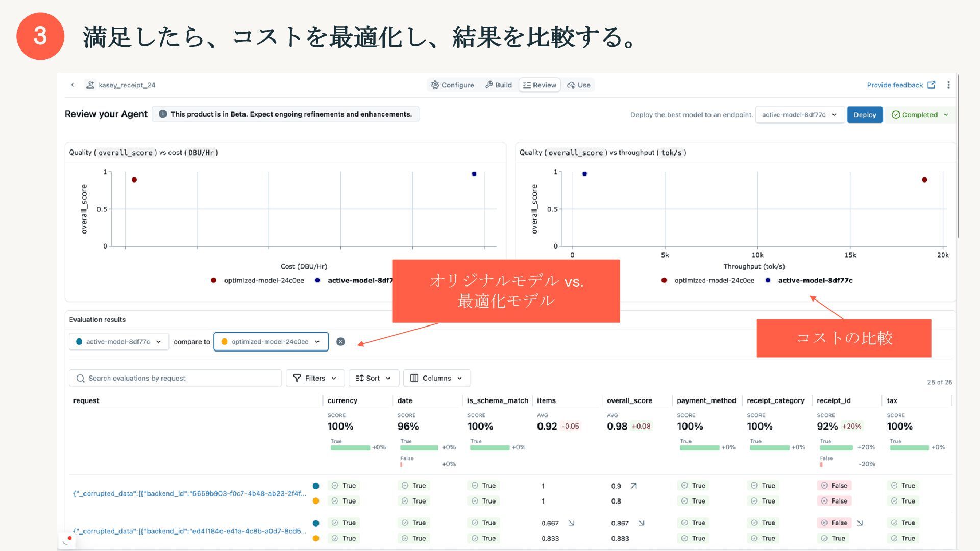Image resolution: width=980 pixels, height=551 pixels.
Task: Click the back arrow beside kasey_receipt_24
Action: coord(72,85)
